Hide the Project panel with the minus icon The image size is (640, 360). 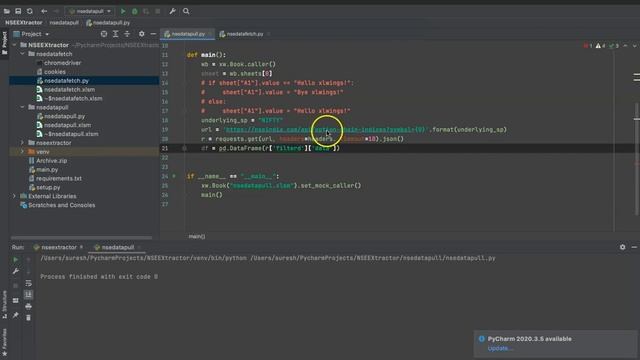click(x=153, y=34)
